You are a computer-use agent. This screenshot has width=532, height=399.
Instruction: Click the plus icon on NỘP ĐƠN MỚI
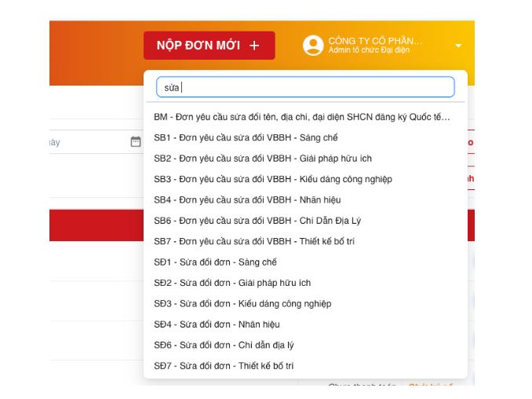tap(253, 46)
